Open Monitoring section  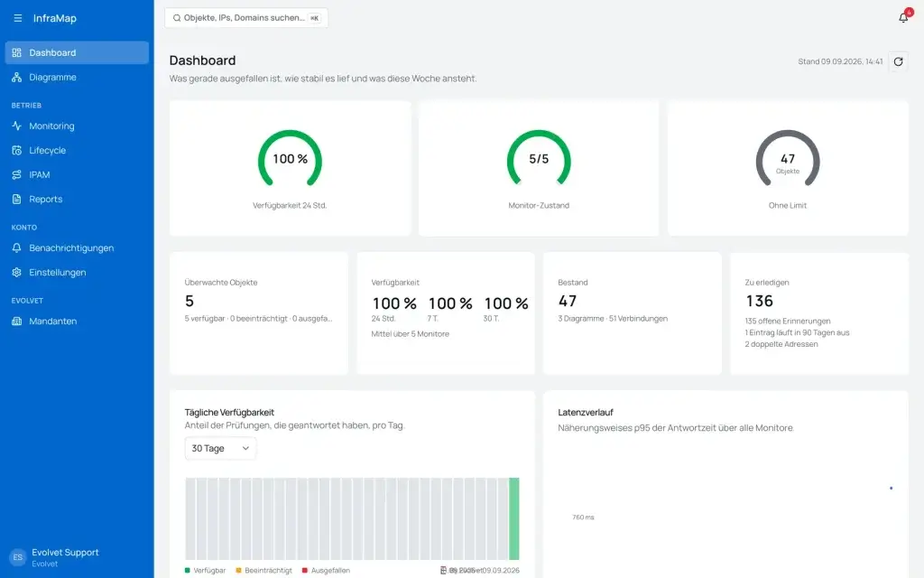(77, 126)
